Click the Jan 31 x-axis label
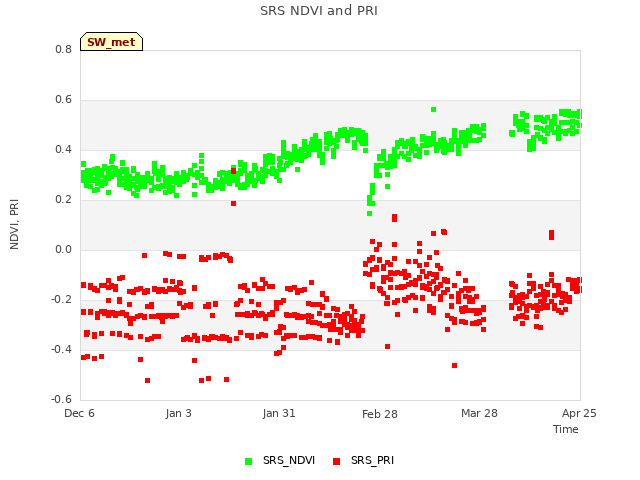Viewport: 640px width, 480px height. point(279,413)
